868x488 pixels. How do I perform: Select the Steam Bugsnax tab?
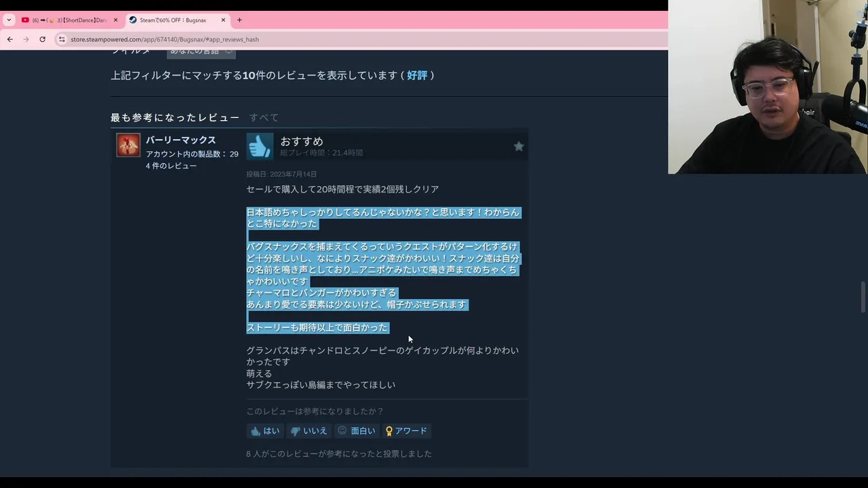(178, 20)
